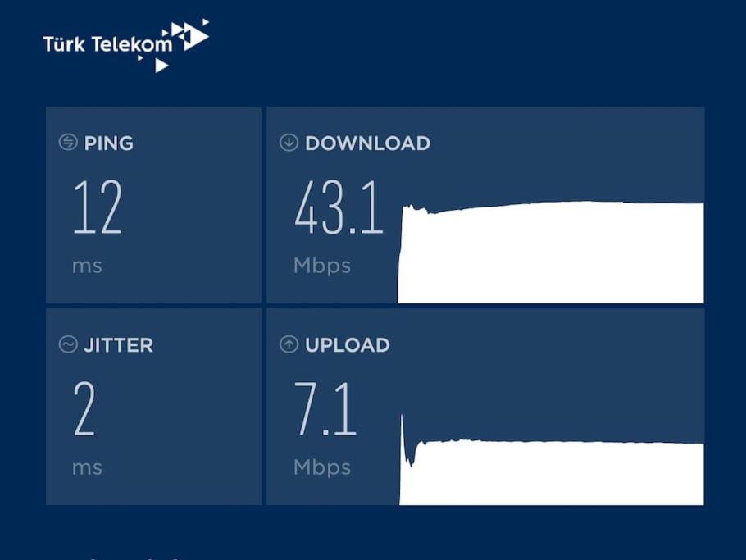Image resolution: width=746 pixels, height=560 pixels.
Task: Click the ping icon next to PING
Action: pyautogui.click(x=68, y=142)
